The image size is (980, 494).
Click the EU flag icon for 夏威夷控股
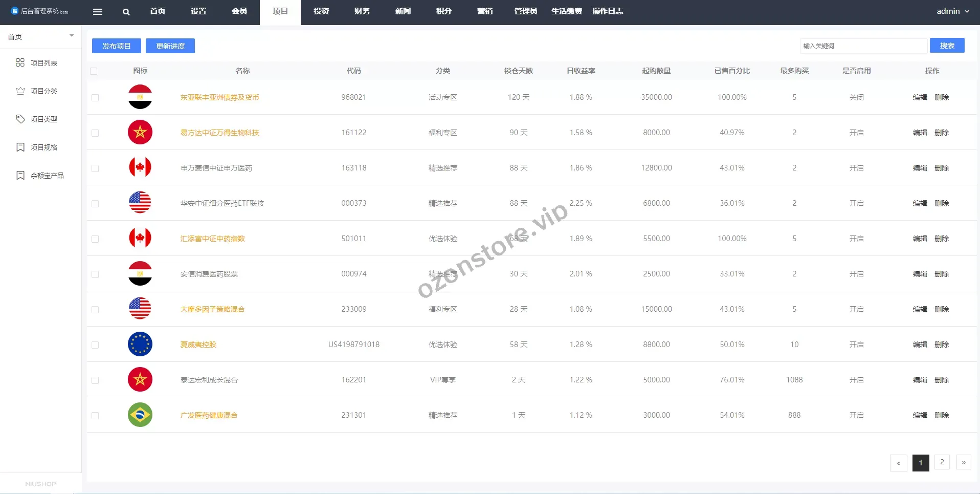(x=140, y=344)
